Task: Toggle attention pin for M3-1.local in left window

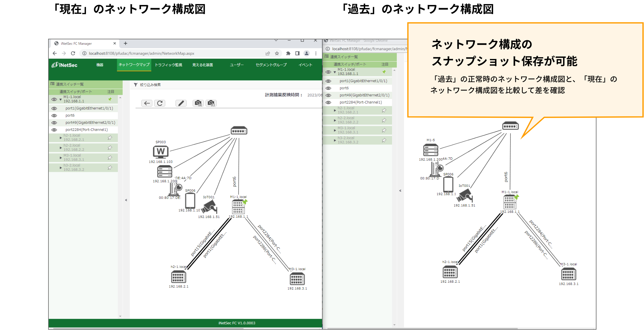Action: [x=110, y=158]
